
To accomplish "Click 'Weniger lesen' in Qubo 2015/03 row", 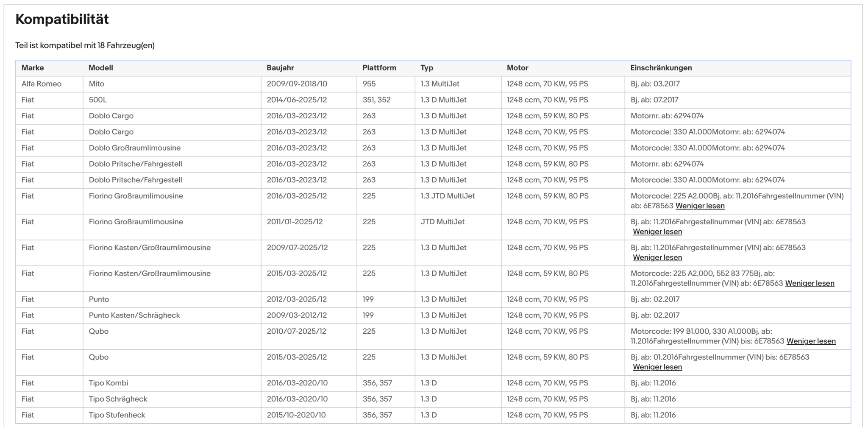I will tap(657, 367).
